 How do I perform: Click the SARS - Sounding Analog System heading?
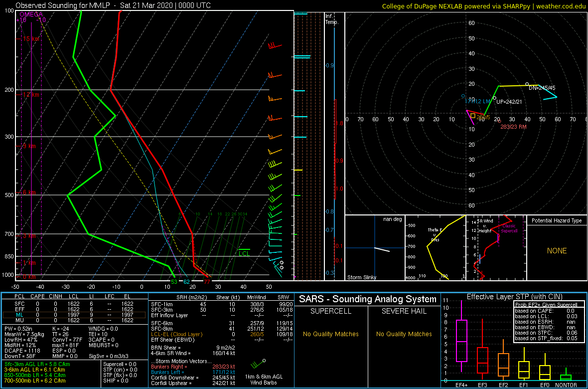point(368,299)
